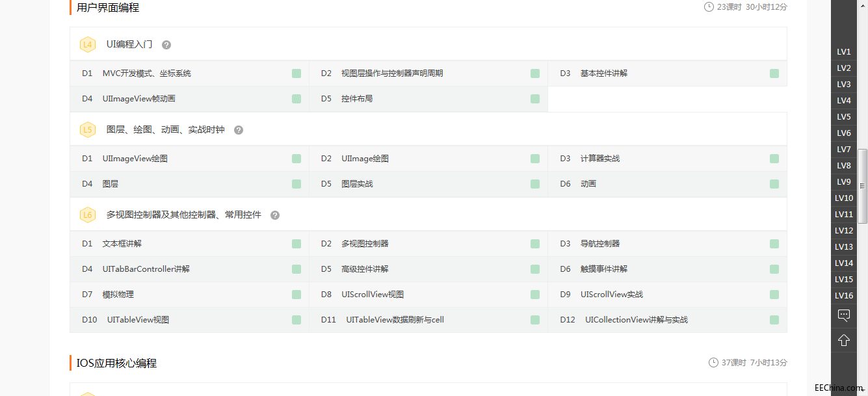Click help icon beside 图层、绘图、动画、实战时钟

pos(239,130)
